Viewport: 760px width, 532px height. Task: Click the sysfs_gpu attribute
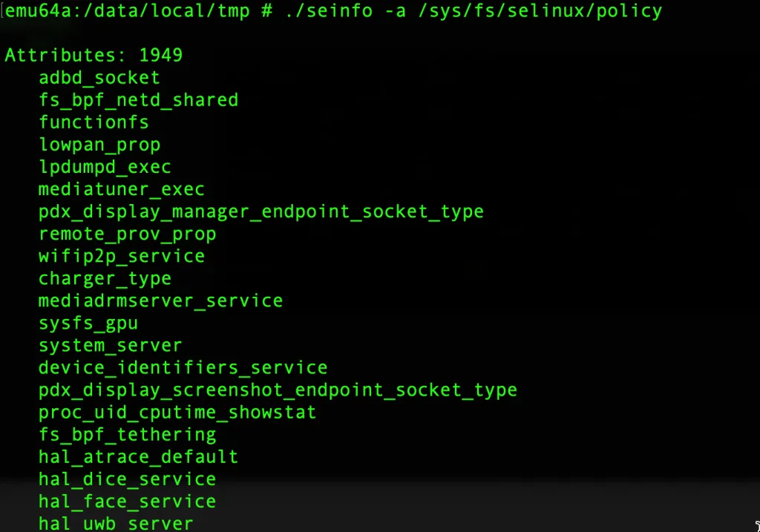click(x=88, y=323)
